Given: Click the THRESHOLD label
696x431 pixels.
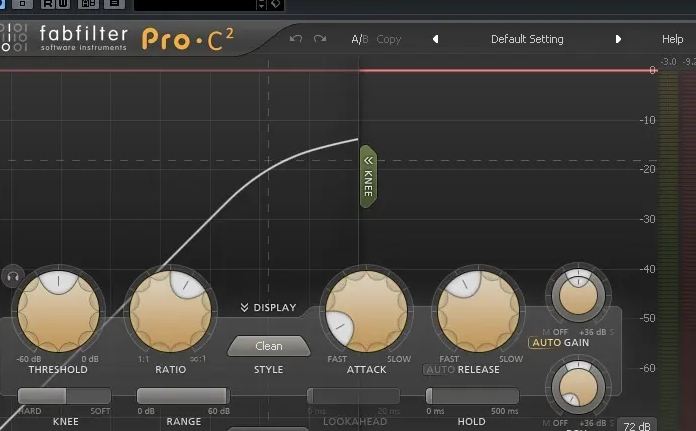Looking at the screenshot, I should (x=58, y=370).
